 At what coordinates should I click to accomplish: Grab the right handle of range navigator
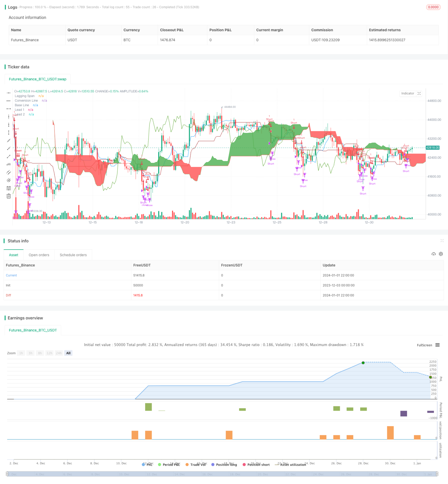click(437, 474)
